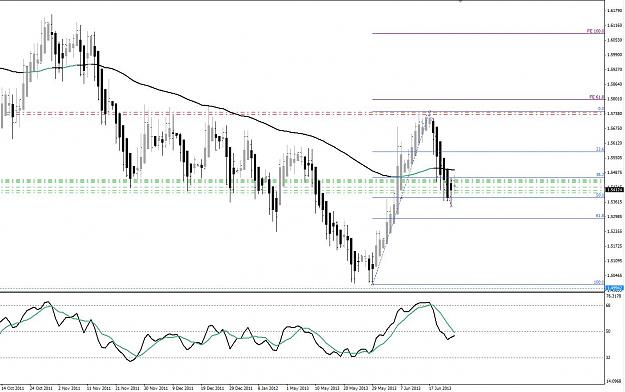Select the 23.6 Fibonacci retracement label
Image resolution: width=625 pixels, height=392 pixels.
coord(600,150)
